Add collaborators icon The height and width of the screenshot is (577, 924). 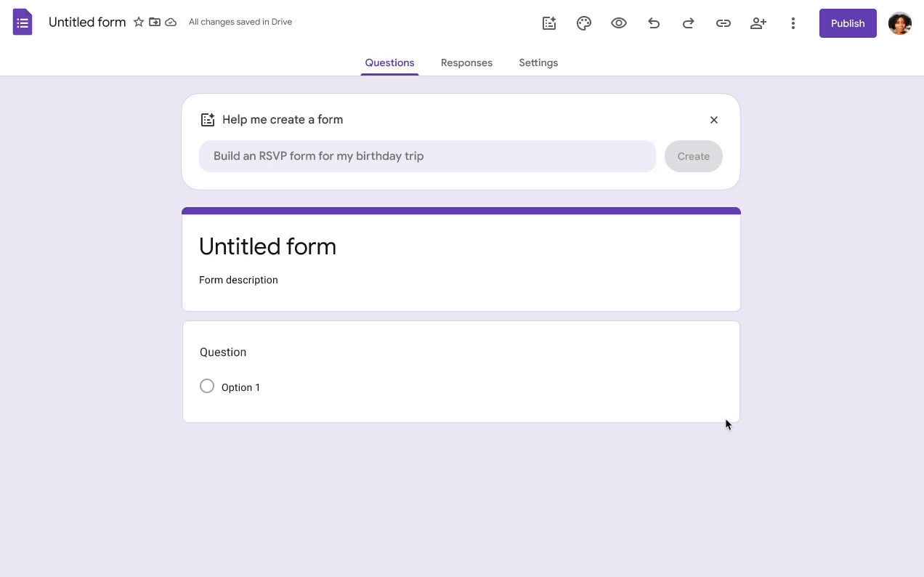click(x=758, y=23)
